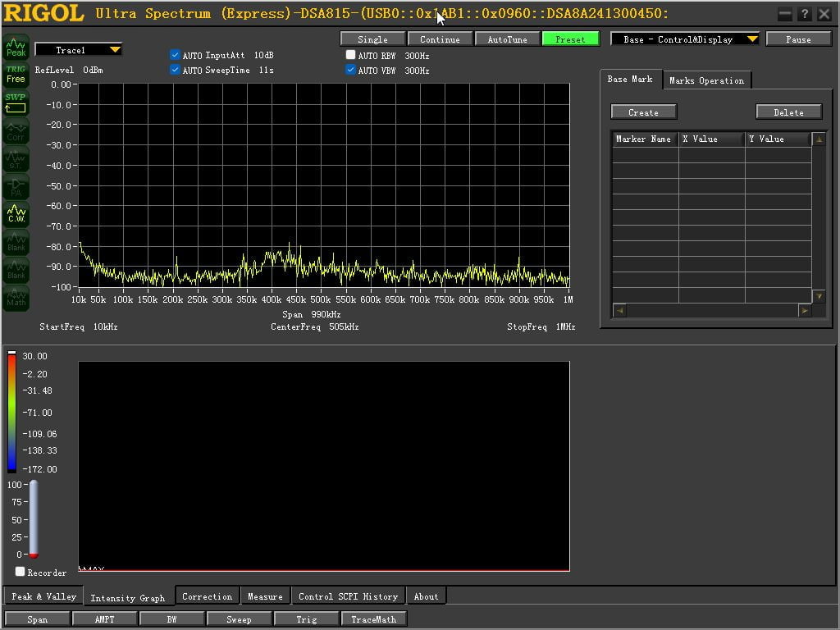
Task: Switch to the Base Mark tab
Action: pos(630,80)
